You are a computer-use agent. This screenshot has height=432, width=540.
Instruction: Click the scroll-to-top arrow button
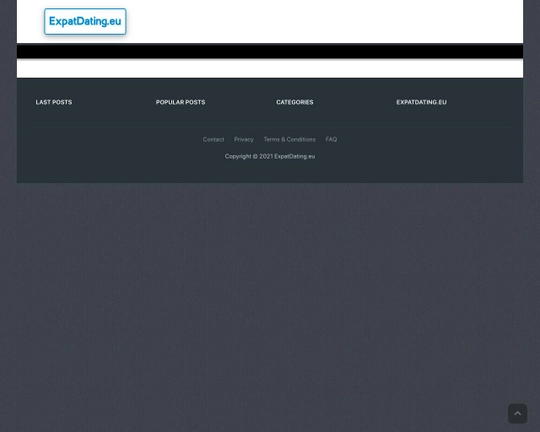tap(517, 413)
